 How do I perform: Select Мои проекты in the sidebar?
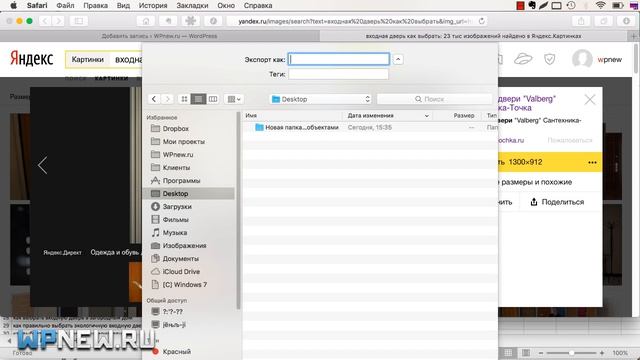pos(189,142)
